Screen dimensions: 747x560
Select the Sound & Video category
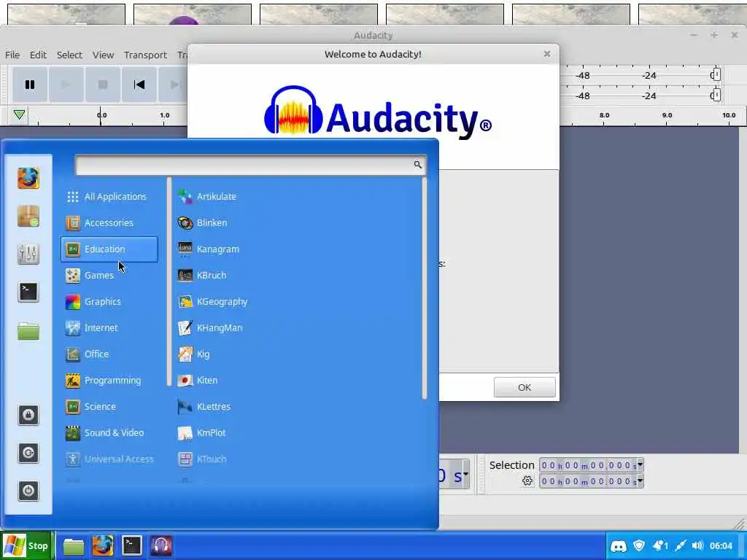[x=109, y=432]
